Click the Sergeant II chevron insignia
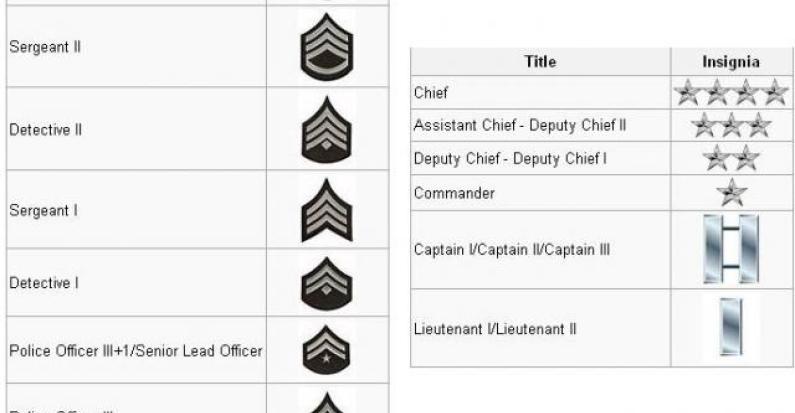 coord(327,47)
